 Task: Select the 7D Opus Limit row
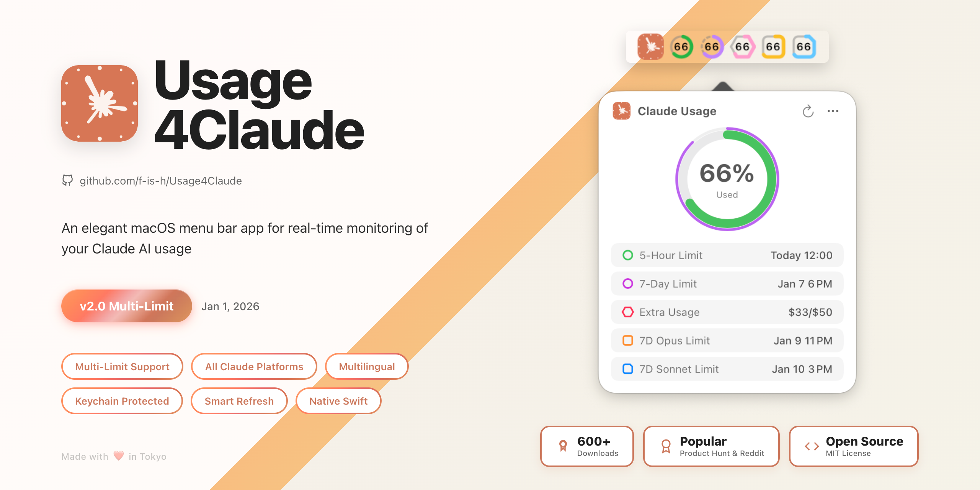click(727, 341)
